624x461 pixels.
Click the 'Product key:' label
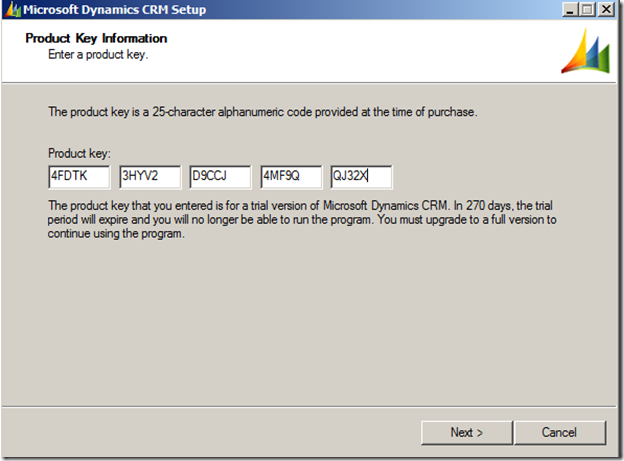tap(79, 153)
